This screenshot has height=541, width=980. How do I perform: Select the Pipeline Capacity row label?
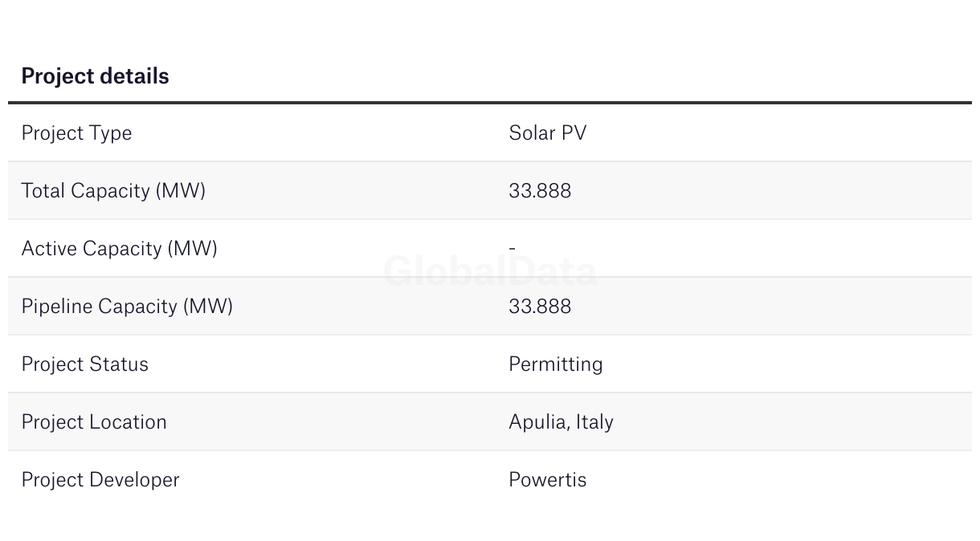pos(127,306)
